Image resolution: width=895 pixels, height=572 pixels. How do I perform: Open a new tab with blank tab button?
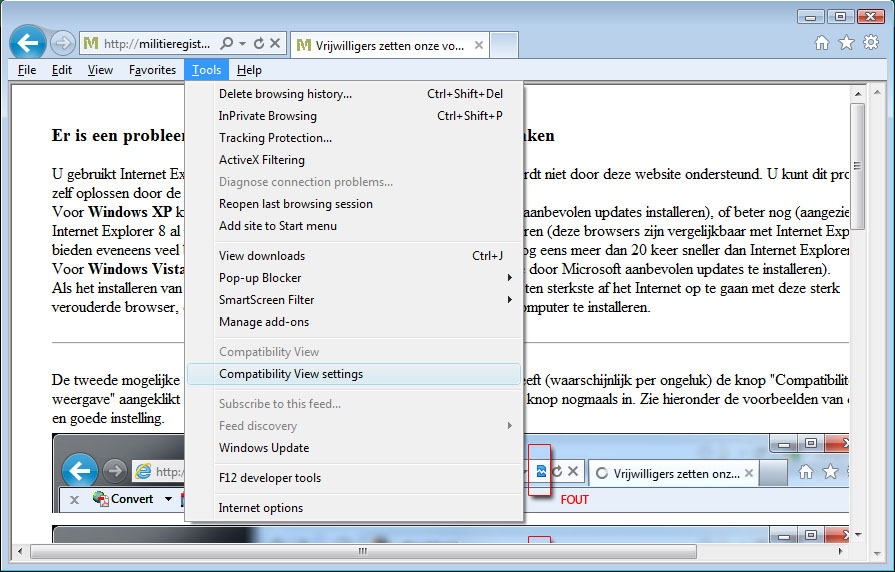pyautogui.click(x=504, y=46)
